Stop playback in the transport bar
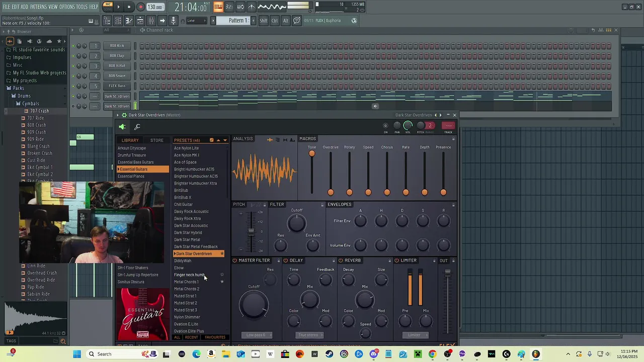The width and height of the screenshot is (644, 362). [x=129, y=7]
